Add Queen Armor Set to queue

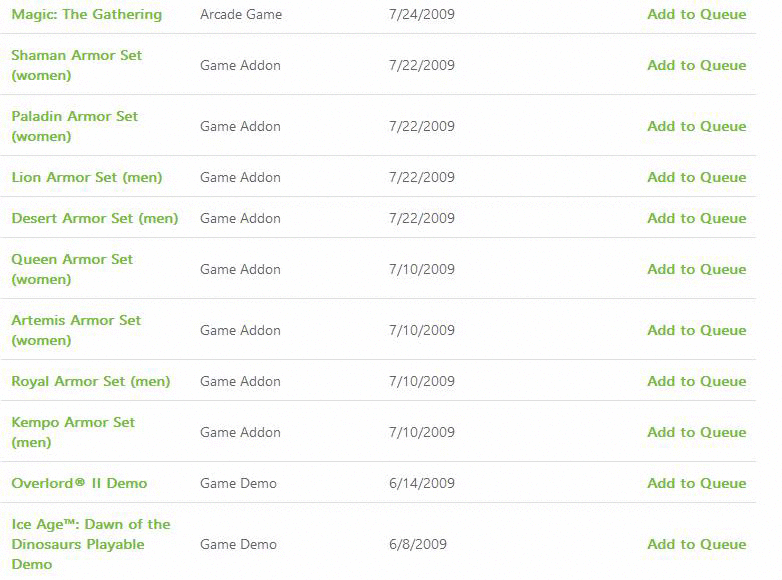point(697,269)
